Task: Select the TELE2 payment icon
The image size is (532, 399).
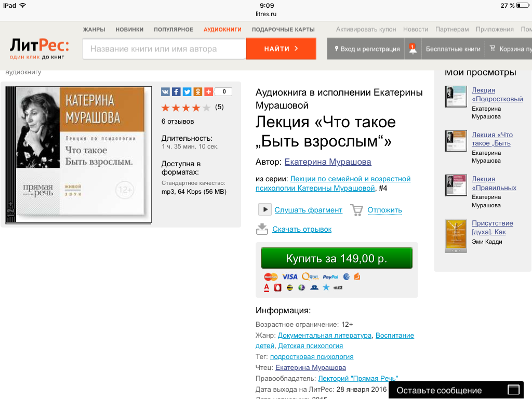Action: click(x=338, y=288)
